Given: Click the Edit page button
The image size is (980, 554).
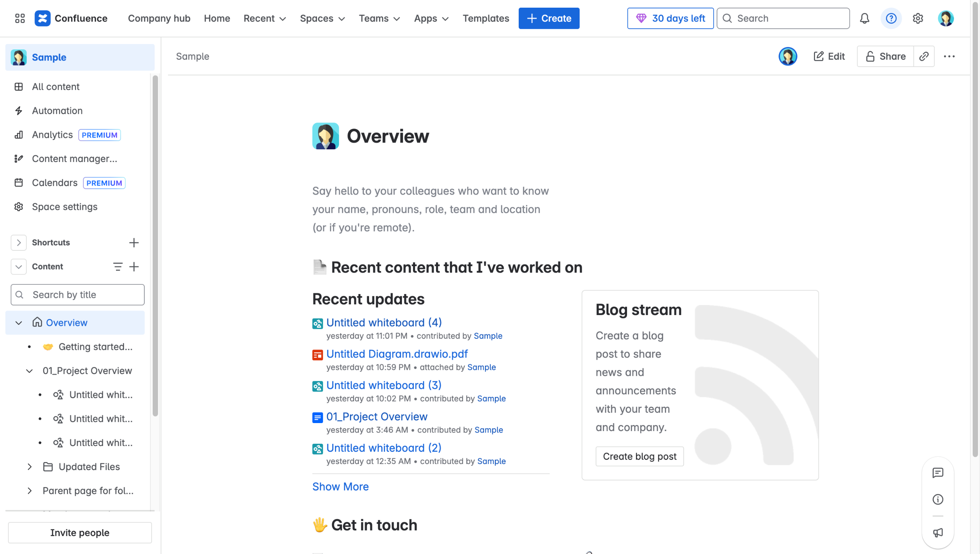Looking at the screenshot, I should point(829,56).
